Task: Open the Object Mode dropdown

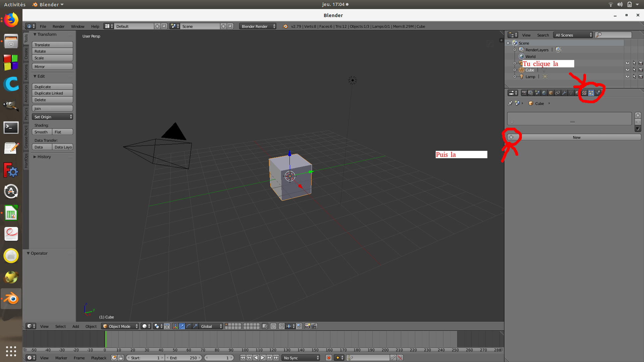Action: [x=120, y=326]
